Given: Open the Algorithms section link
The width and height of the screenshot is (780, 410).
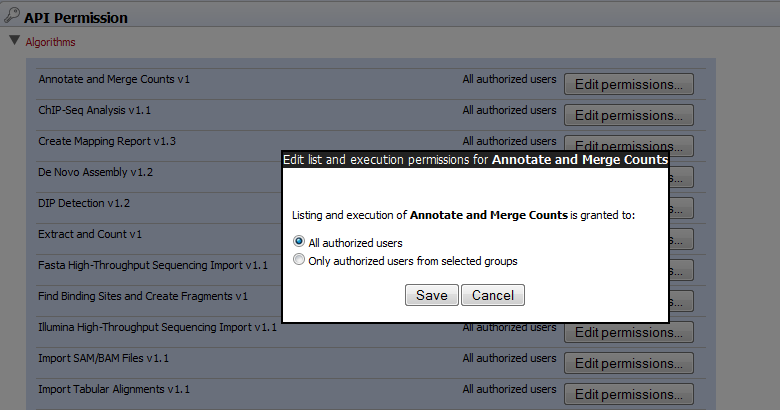Looking at the screenshot, I should (x=50, y=42).
